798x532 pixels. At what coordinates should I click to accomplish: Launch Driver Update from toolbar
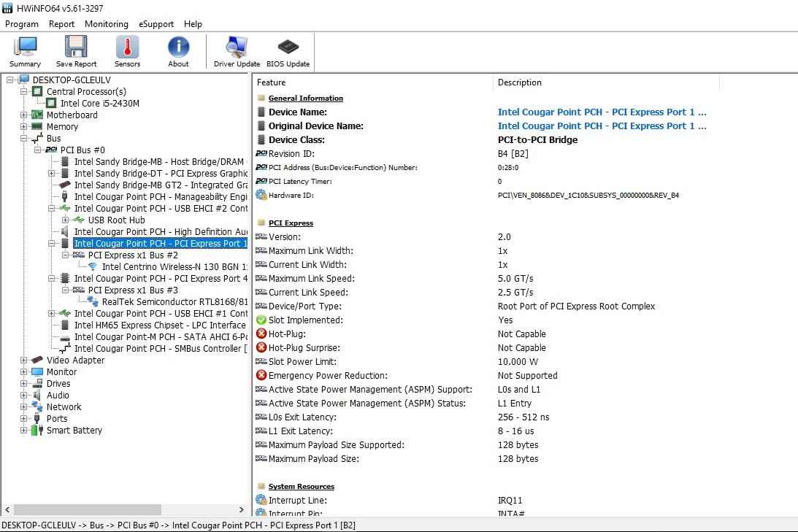pyautogui.click(x=237, y=51)
